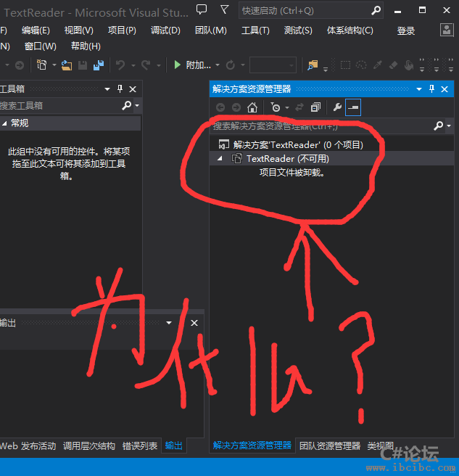Open the Redo history dropdown arrow

158,65
